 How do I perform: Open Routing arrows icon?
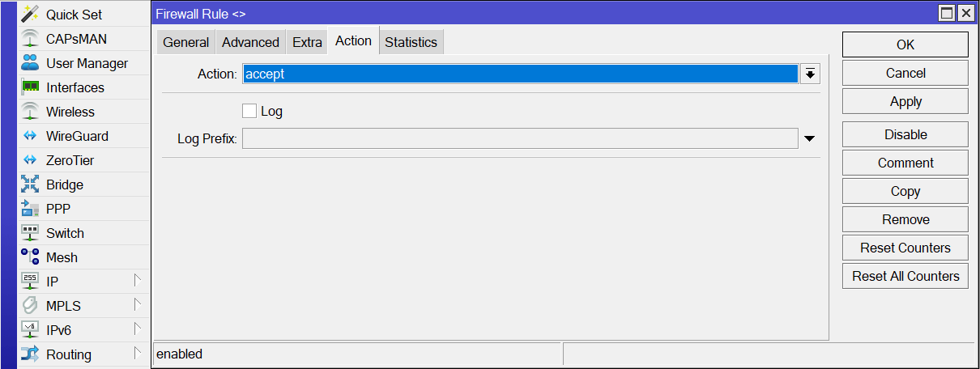click(30, 354)
